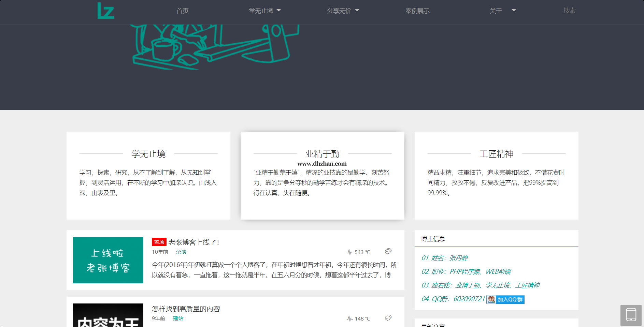Click the 加入QQ群 badge icon

[505, 299]
